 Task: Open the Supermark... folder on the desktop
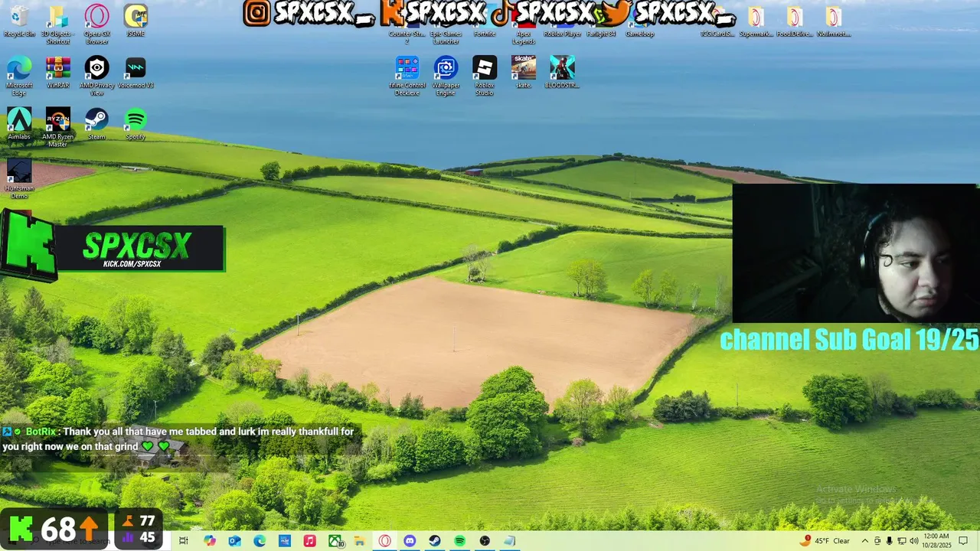(756, 23)
